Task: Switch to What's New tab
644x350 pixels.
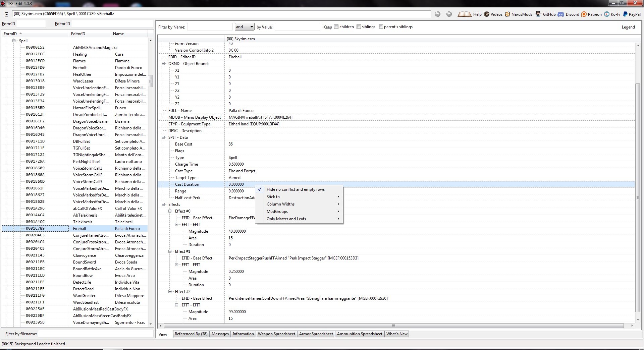Action: pyautogui.click(x=397, y=334)
